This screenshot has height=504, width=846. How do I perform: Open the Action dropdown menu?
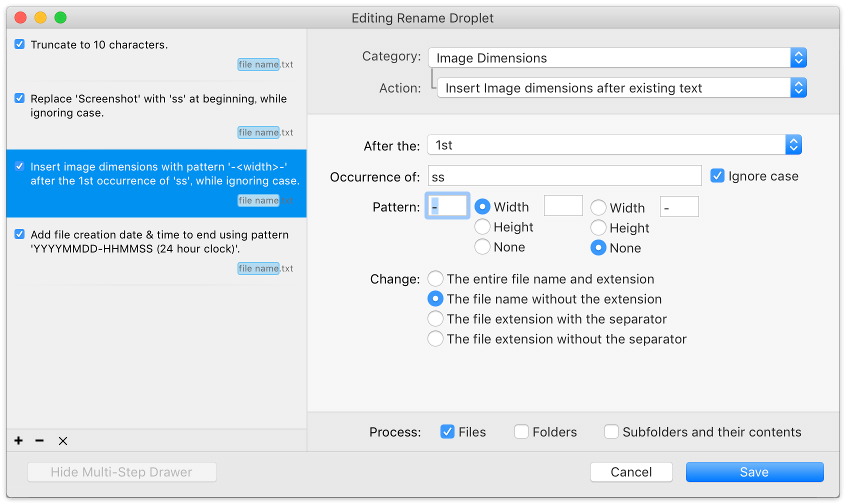click(x=621, y=88)
